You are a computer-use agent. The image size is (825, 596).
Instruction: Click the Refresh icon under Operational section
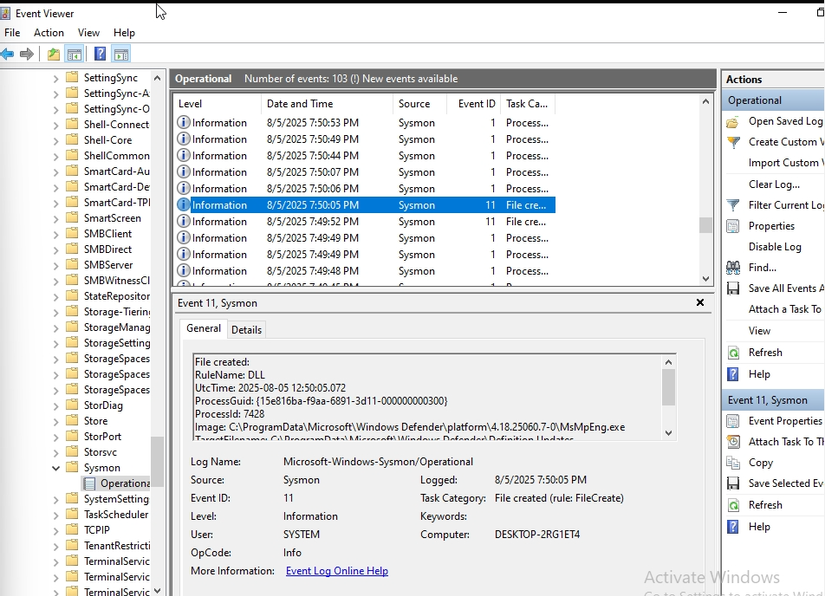click(x=733, y=352)
